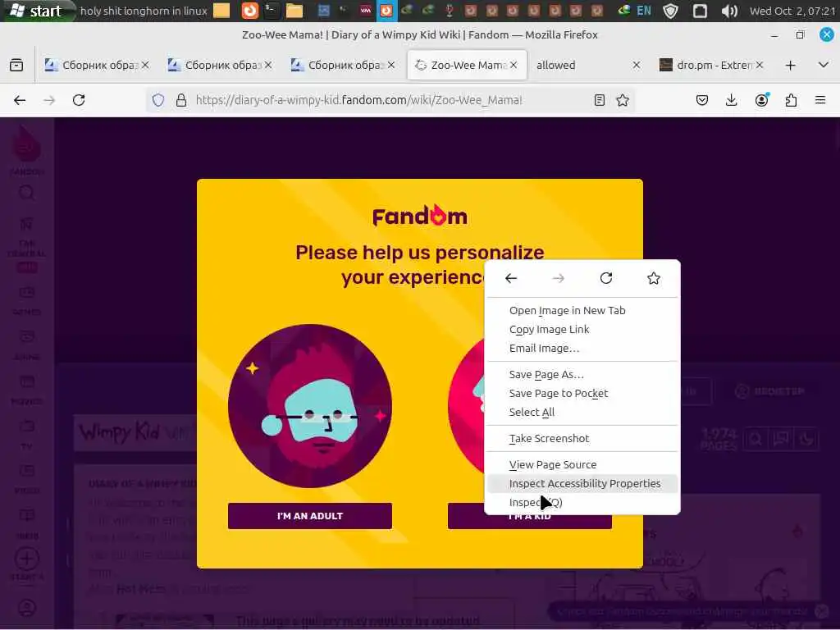Open the Firefox account icon
Viewport: 840px width, 630px height.
tap(761, 100)
